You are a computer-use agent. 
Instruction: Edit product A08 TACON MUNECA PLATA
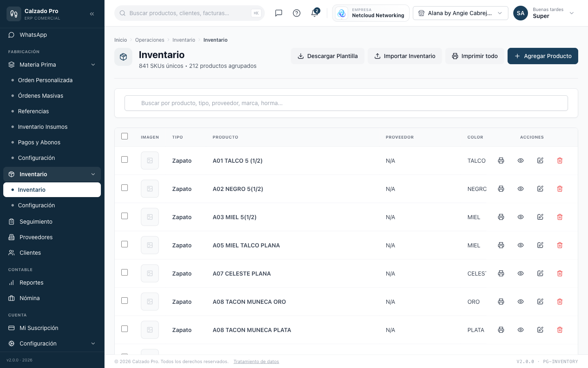click(x=540, y=330)
